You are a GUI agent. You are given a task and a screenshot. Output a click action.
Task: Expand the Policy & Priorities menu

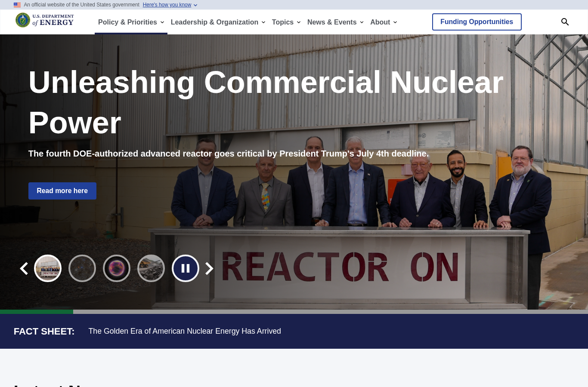coord(131,22)
